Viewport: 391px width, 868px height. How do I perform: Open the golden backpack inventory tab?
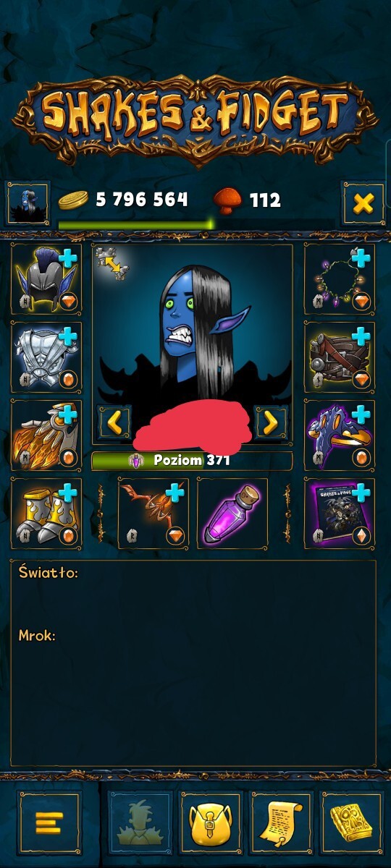[x=211, y=822]
